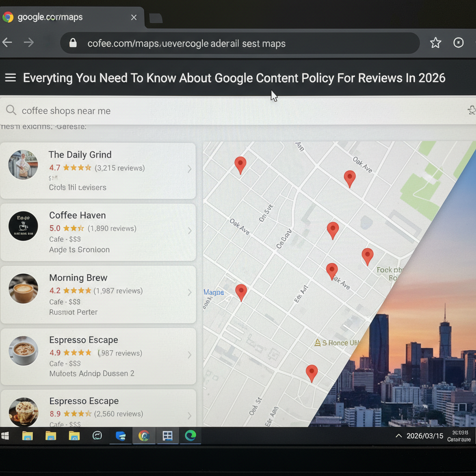Click '(3,215 reviews)' text

[119, 168]
